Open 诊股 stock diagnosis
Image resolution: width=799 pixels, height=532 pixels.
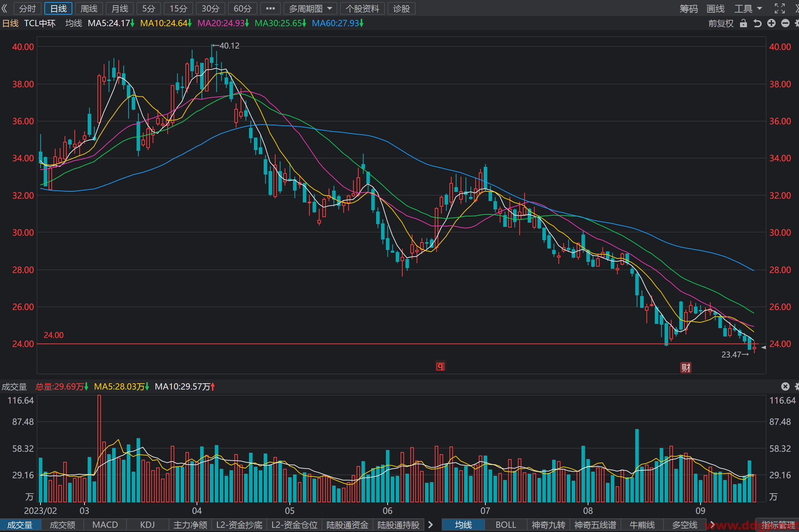click(402, 8)
